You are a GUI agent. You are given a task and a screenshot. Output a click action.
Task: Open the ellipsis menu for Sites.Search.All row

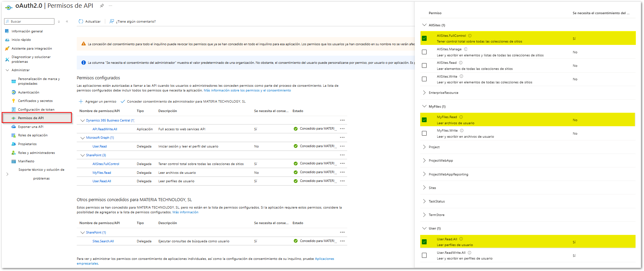pos(342,241)
